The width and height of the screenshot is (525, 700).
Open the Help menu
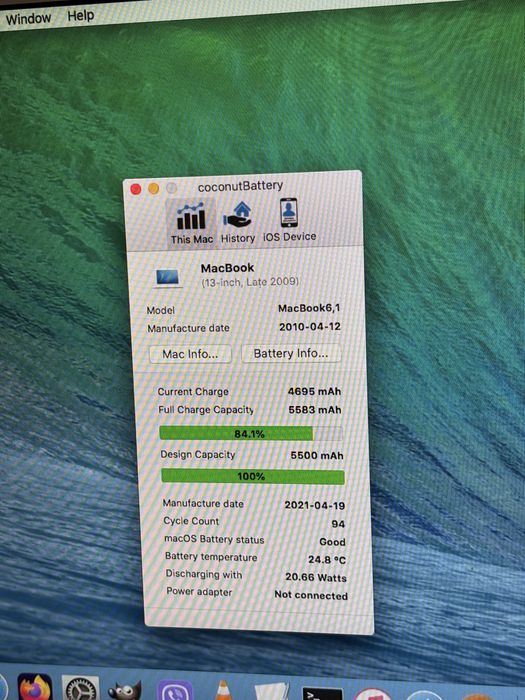(x=80, y=16)
